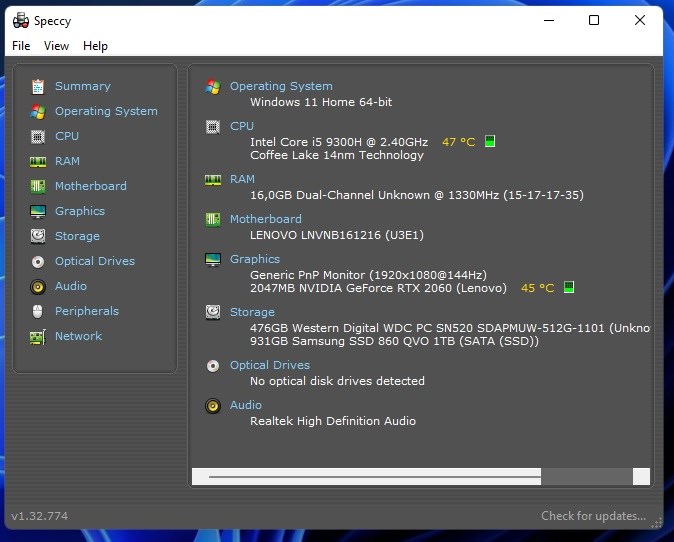Click the Audio speaker icon in summary panel
The height and width of the screenshot is (542, 674).
click(x=213, y=406)
